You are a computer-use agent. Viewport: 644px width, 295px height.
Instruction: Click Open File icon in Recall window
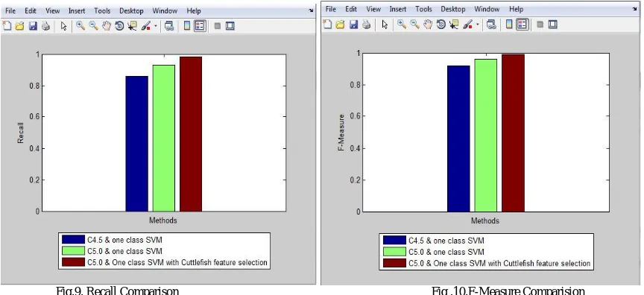[x=19, y=26]
